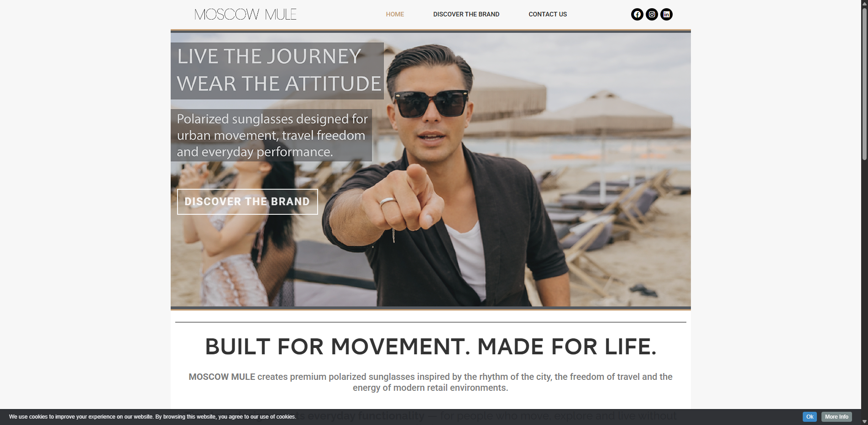
Task: Click the WEAR THE ATTITUDE headline
Action: pos(279,84)
